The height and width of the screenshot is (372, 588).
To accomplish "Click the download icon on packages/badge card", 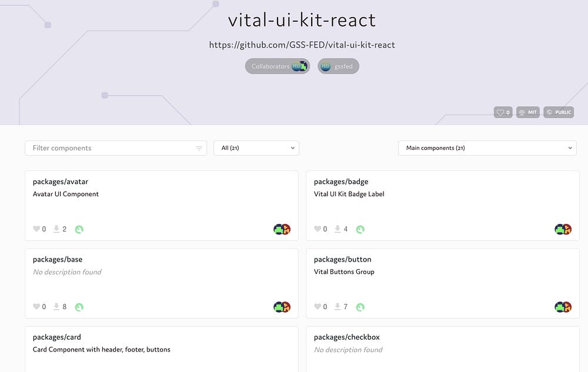I will click(338, 229).
